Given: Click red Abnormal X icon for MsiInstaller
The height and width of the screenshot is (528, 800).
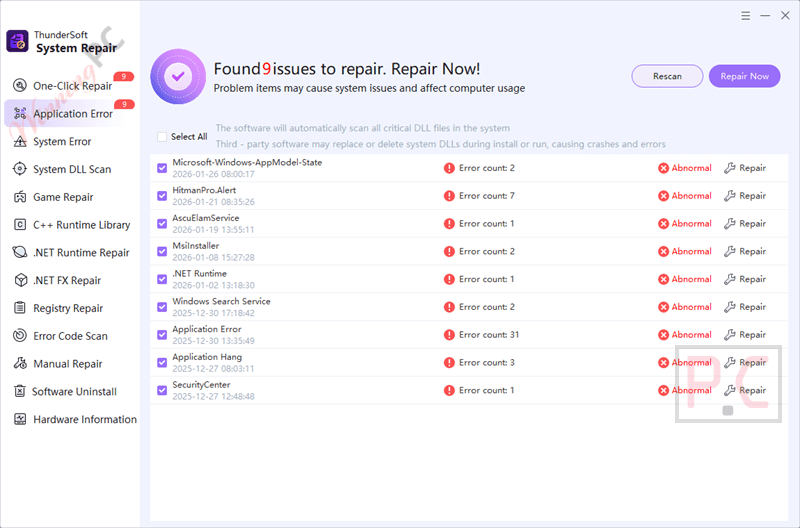Looking at the screenshot, I should (x=663, y=252).
